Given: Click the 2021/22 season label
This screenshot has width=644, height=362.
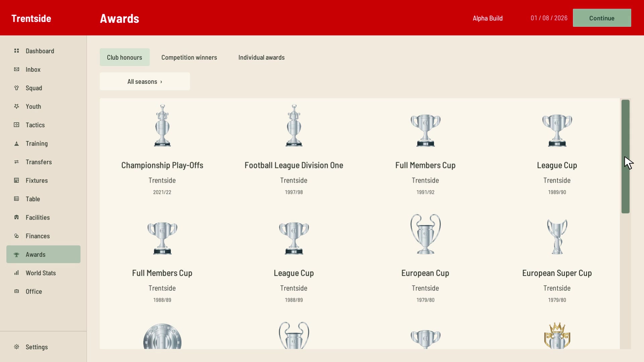Looking at the screenshot, I should pyautogui.click(x=162, y=192).
